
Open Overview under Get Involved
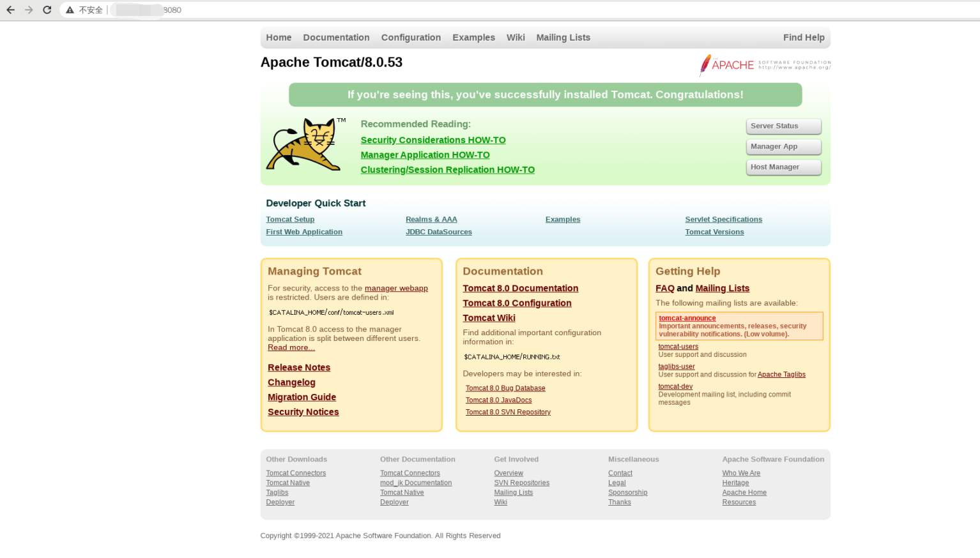pos(509,473)
